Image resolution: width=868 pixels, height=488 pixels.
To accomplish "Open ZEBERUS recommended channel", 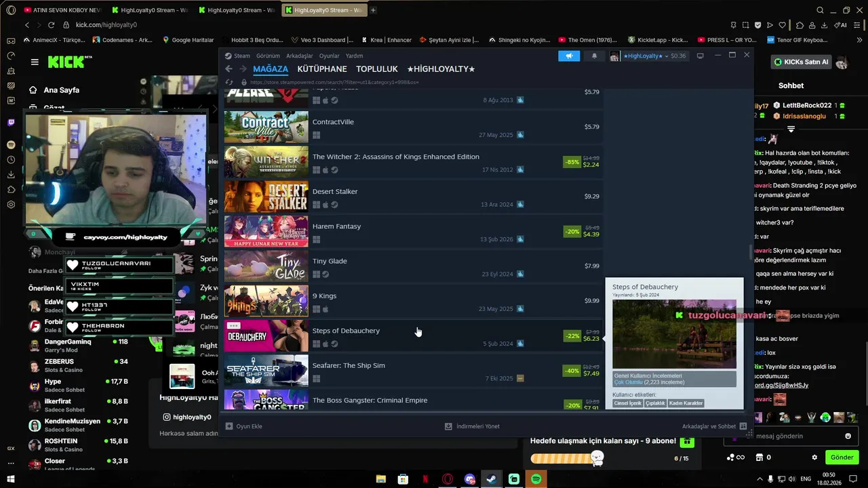I will pyautogui.click(x=80, y=366).
